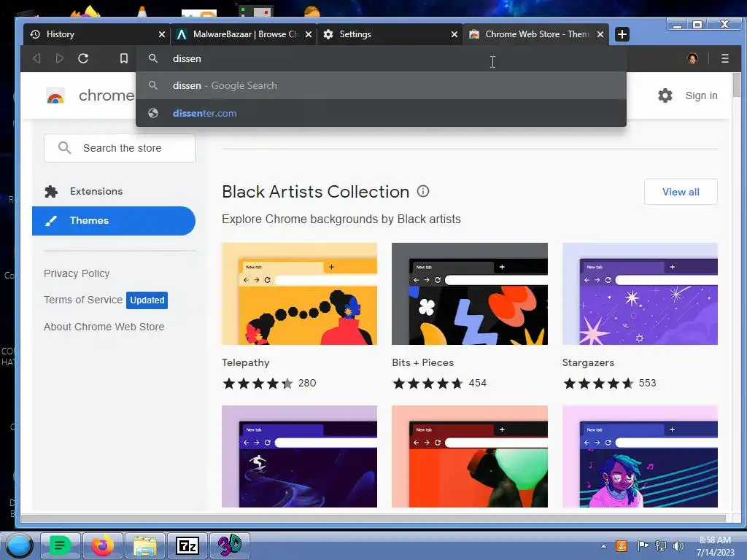Click the address bar search magnifier icon
The height and width of the screenshot is (560, 747).
click(x=153, y=58)
